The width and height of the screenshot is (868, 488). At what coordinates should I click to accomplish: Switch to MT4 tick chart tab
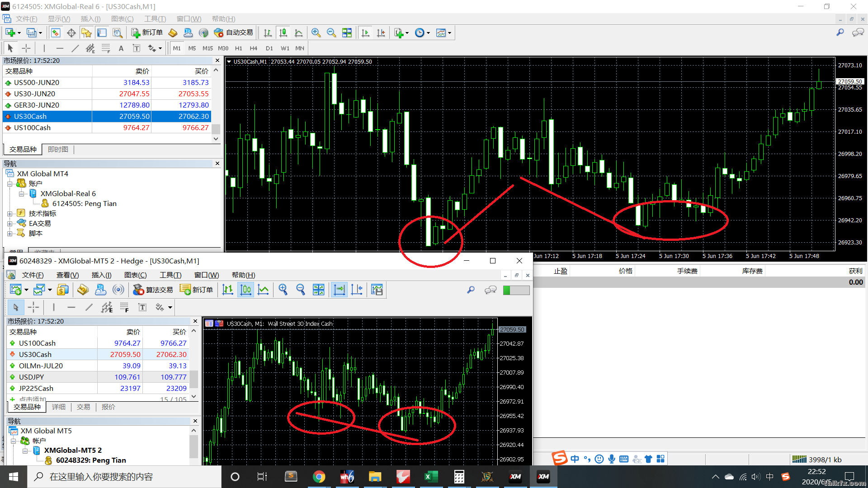(58, 150)
